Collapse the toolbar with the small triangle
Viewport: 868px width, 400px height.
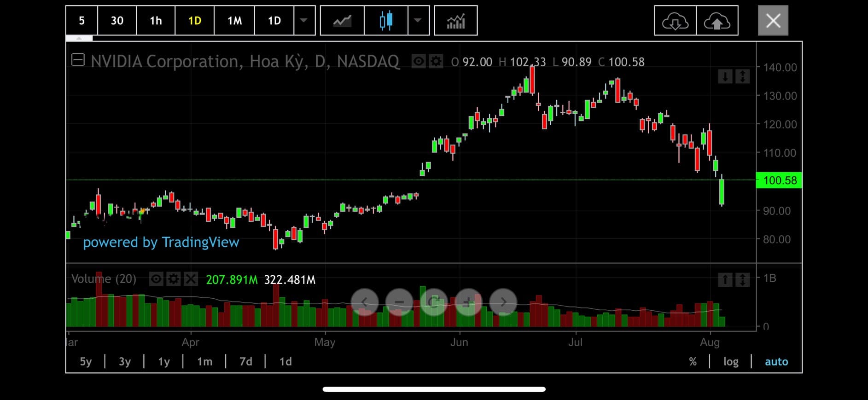point(79,38)
